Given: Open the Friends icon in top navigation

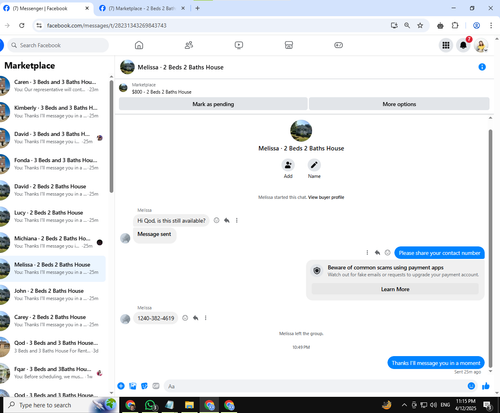Looking at the screenshot, I should [189, 45].
